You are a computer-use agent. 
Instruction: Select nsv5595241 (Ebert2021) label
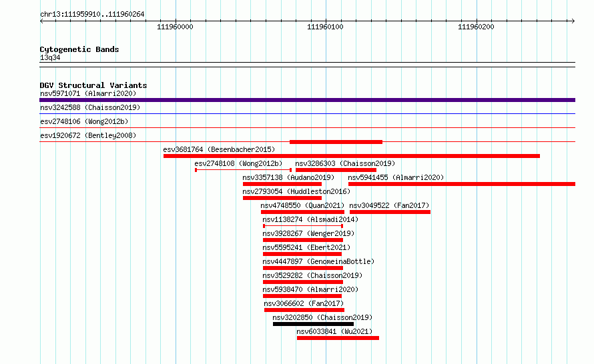306,247
